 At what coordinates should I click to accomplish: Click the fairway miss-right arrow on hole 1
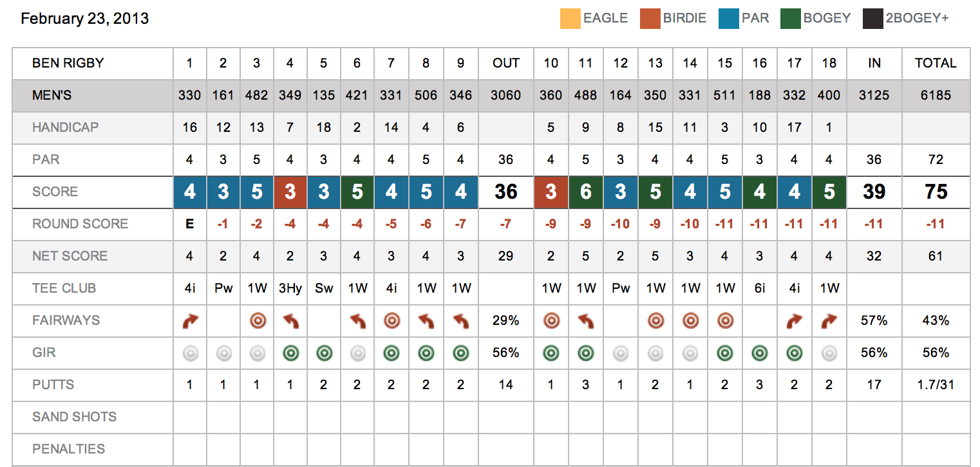point(190,320)
